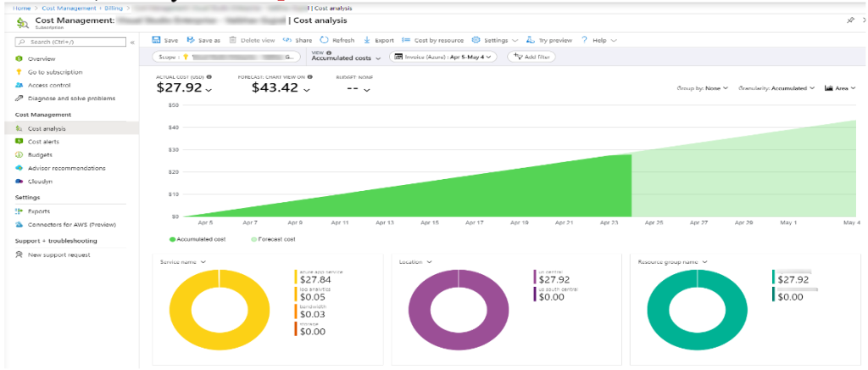Click the azure app service yellow swatch
This screenshot has width=868, height=370.
tap(296, 276)
